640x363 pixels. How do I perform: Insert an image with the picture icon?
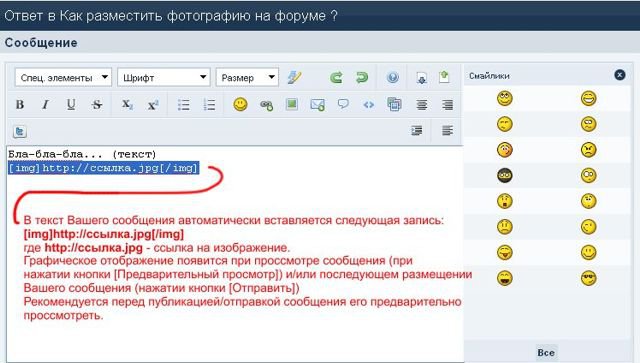[292, 104]
